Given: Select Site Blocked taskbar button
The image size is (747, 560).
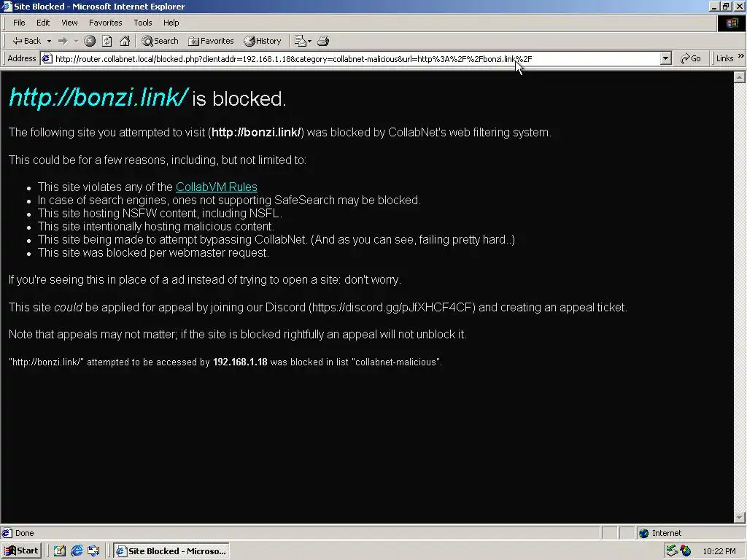Looking at the screenshot, I should tap(171, 551).
